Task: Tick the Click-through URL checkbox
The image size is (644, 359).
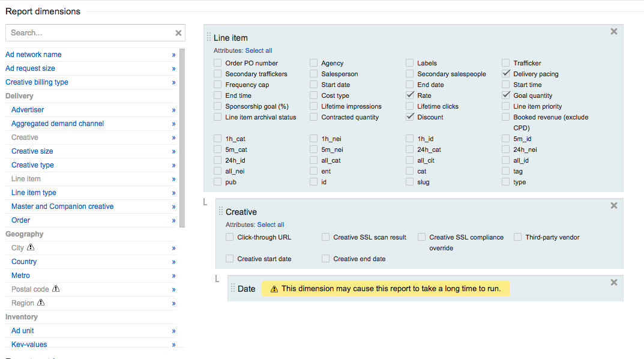Action: (229, 237)
